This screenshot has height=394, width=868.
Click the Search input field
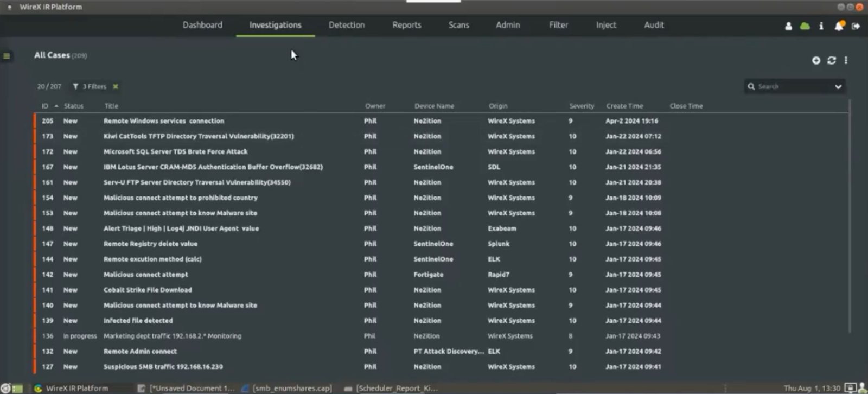(793, 86)
